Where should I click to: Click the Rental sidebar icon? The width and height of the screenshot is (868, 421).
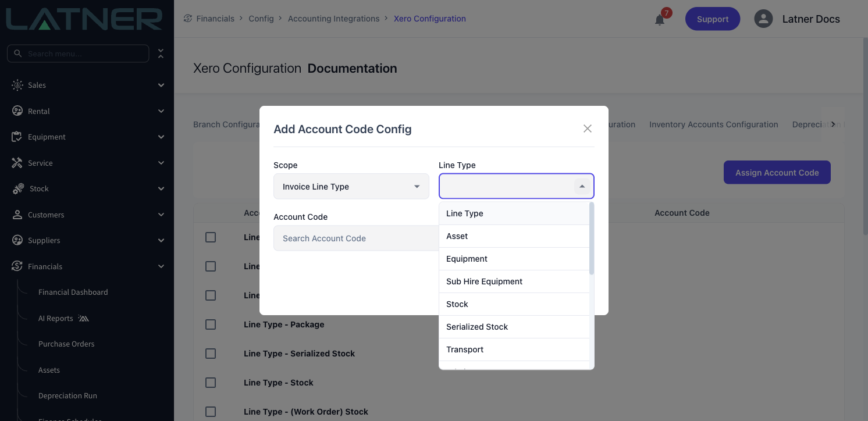coord(17,111)
